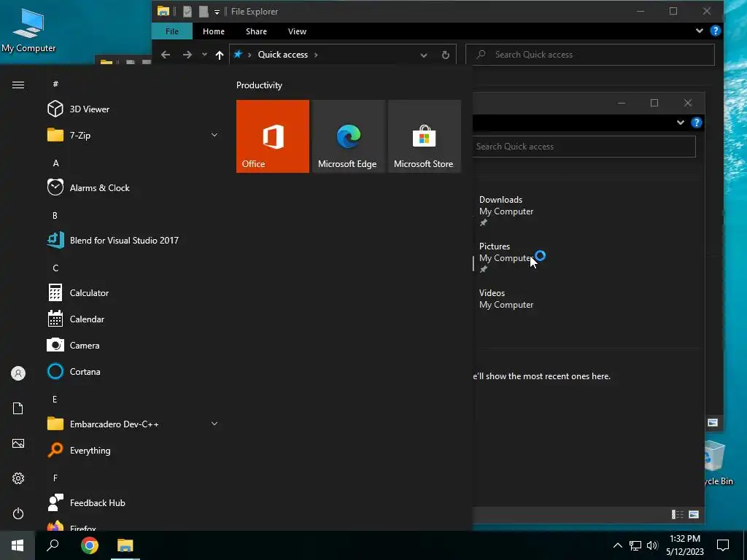Go forward in File Explorer
Screen dimensions: 747x560
pos(187,55)
